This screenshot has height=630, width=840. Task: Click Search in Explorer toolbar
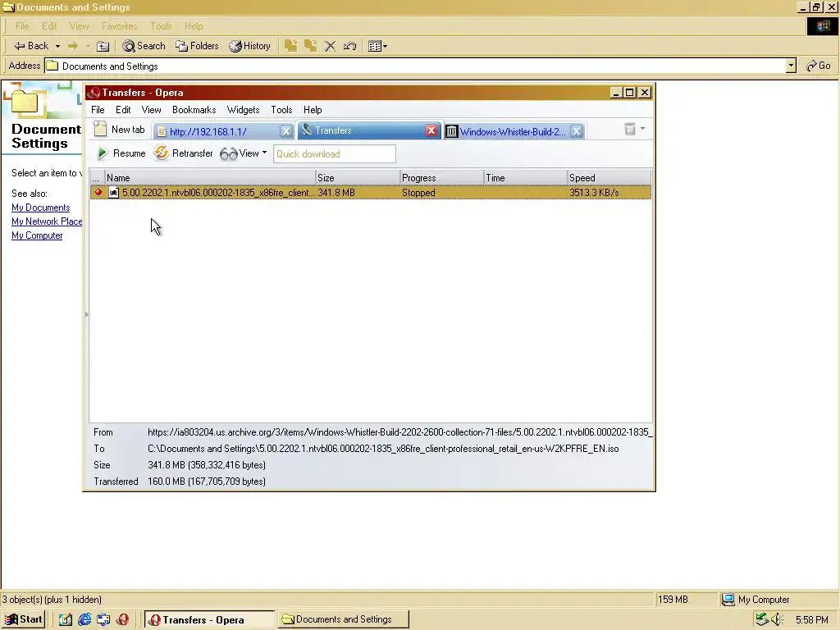click(144, 46)
